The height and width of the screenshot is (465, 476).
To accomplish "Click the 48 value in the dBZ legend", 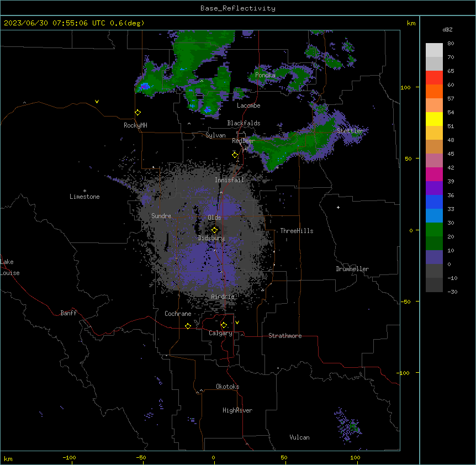I will click(x=451, y=140).
